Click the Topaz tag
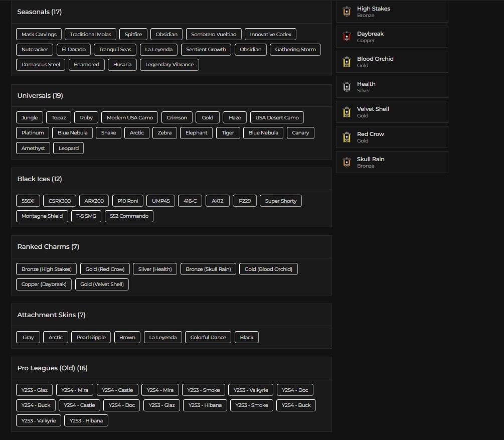Screen dimensions: 504x440 tap(59, 117)
